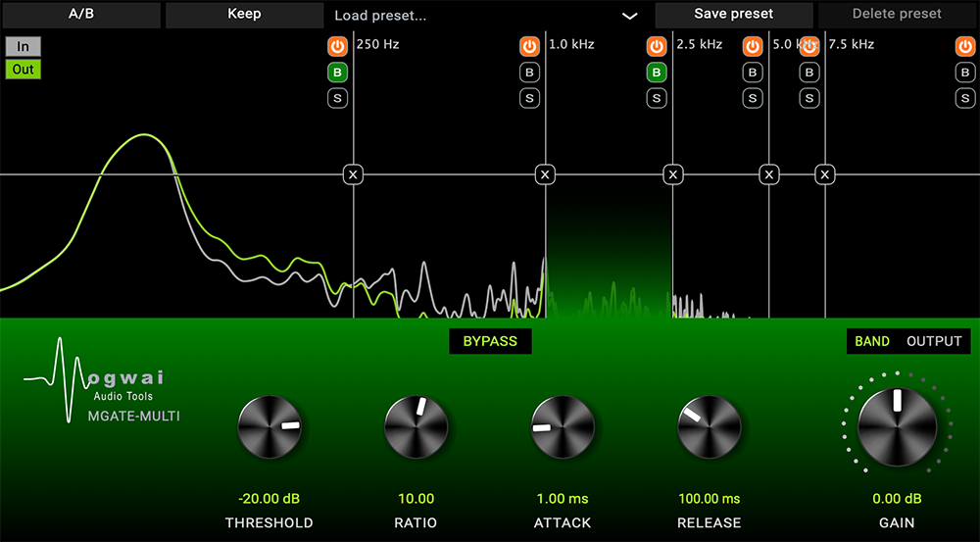Click the preset list chevron arrow
This screenshot has width=980, height=542.
point(630,17)
